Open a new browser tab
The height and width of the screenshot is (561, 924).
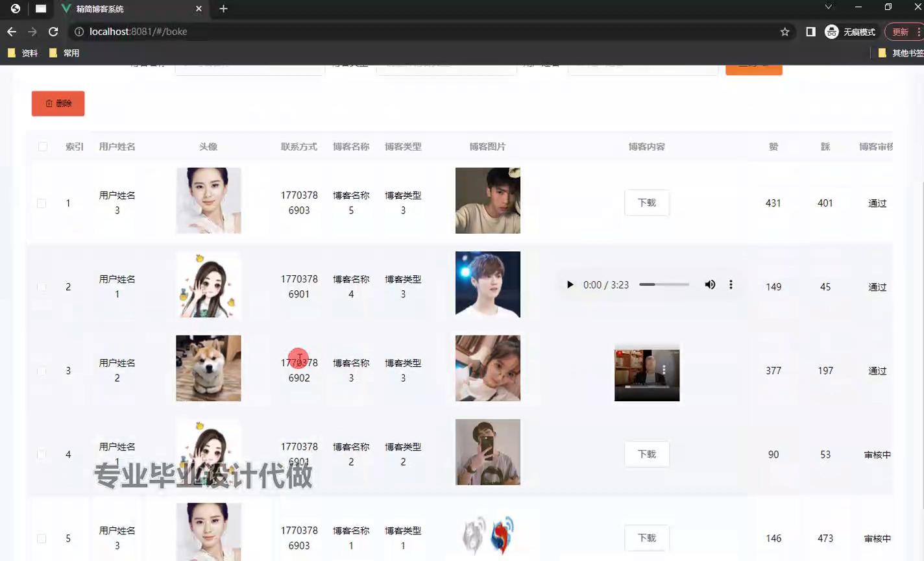pyautogui.click(x=223, y=8)
